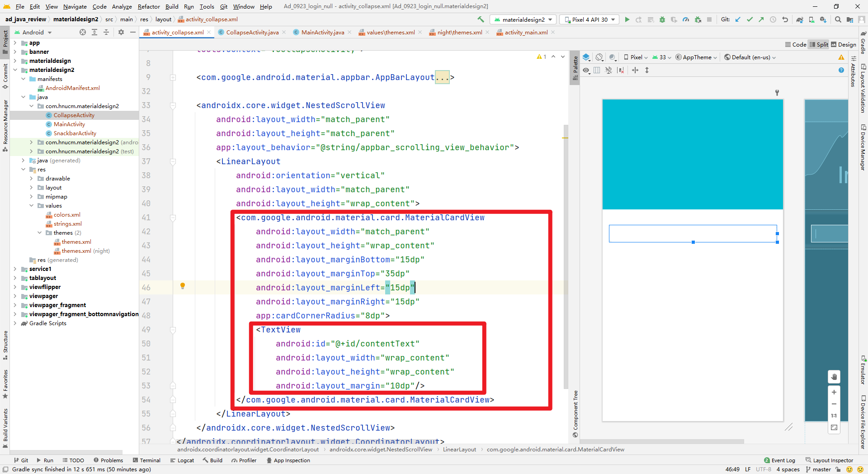This screenshot has width=868, height=474.
Task: Collapse all in project panel
Action: click(106, 32)
